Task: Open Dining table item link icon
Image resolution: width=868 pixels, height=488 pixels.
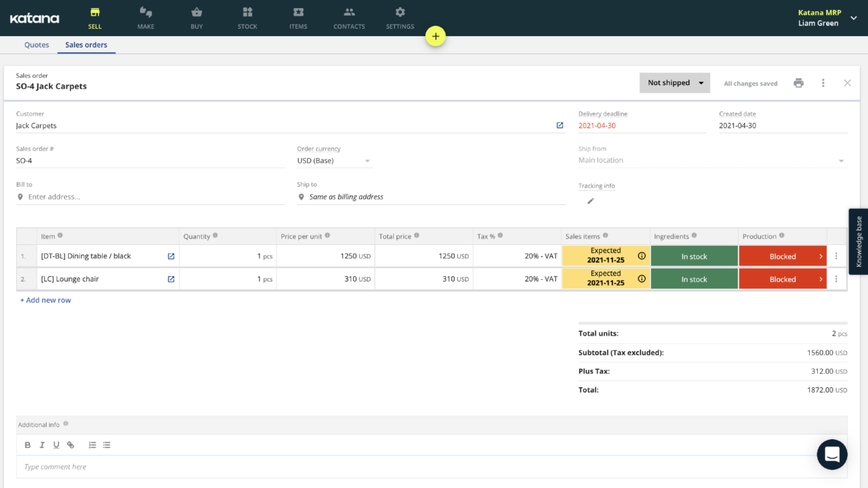Action: coord(171,256)
